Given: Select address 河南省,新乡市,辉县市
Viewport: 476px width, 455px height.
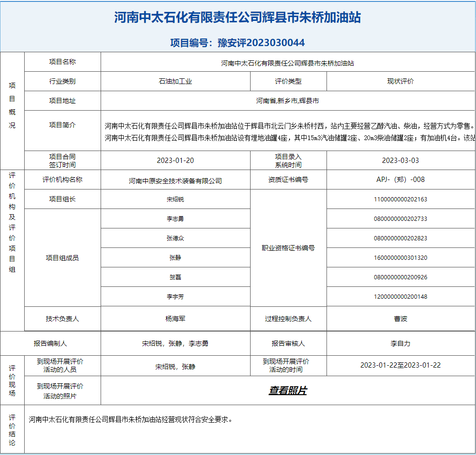Looking at the screenshot, I should click(288, 101).
